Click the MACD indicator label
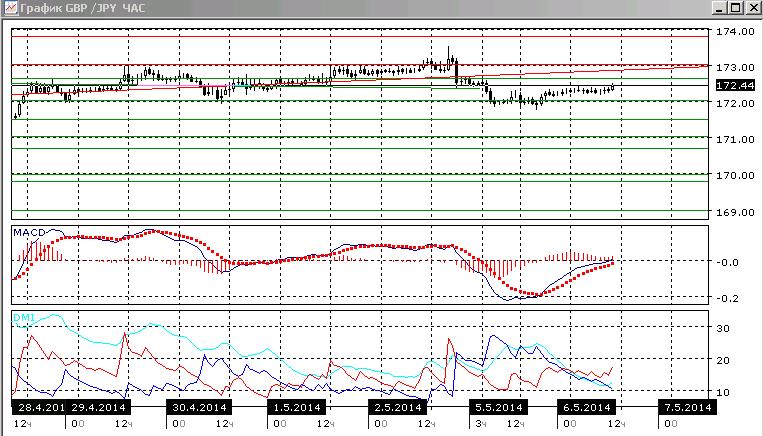 pos(29,233)
